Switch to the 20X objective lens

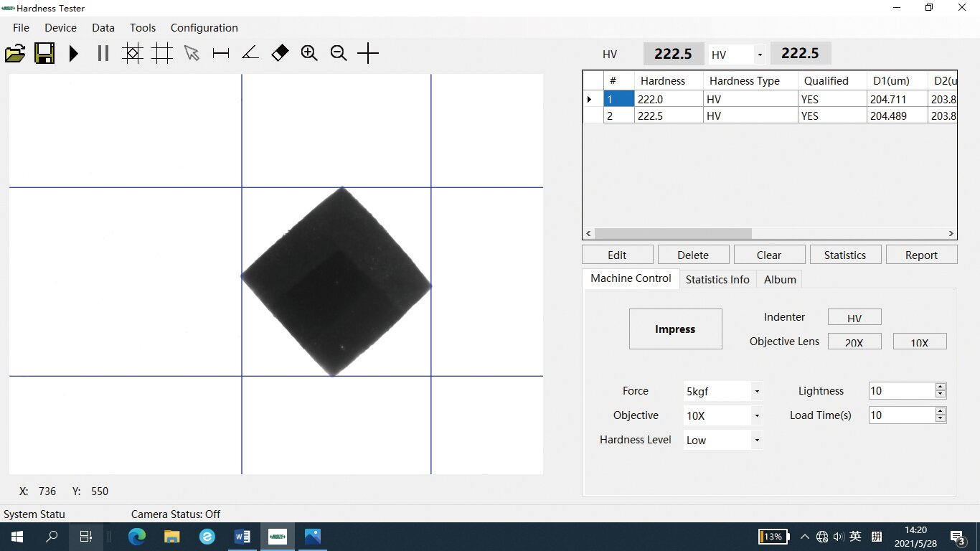pos(854,342)
